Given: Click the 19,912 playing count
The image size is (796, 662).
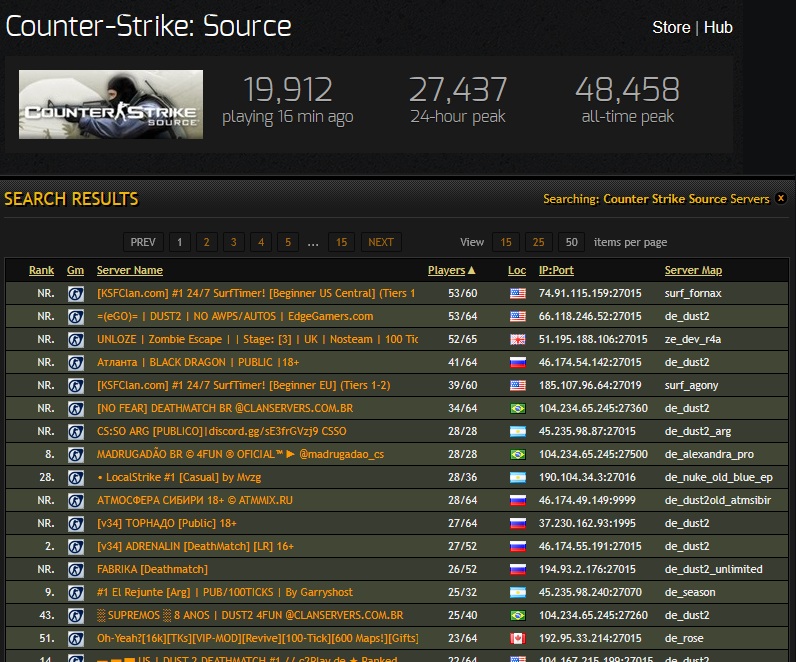Looking at the screenshot, I should 288,89.
